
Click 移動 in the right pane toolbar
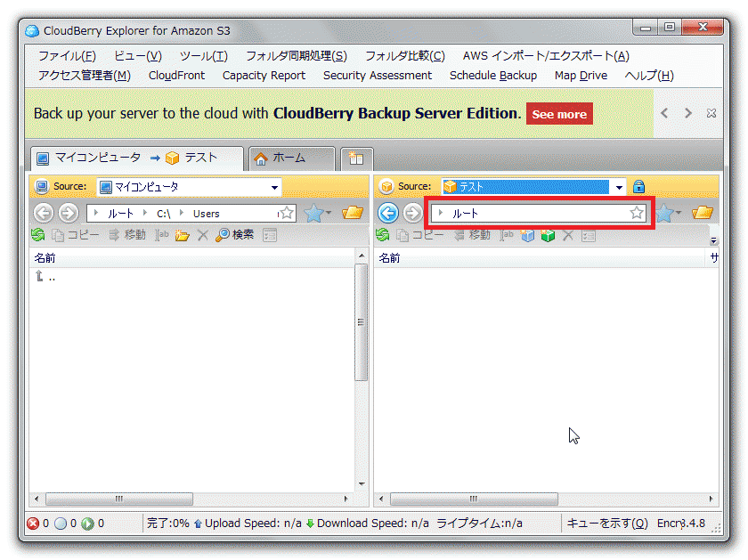(x=472, y=235)
